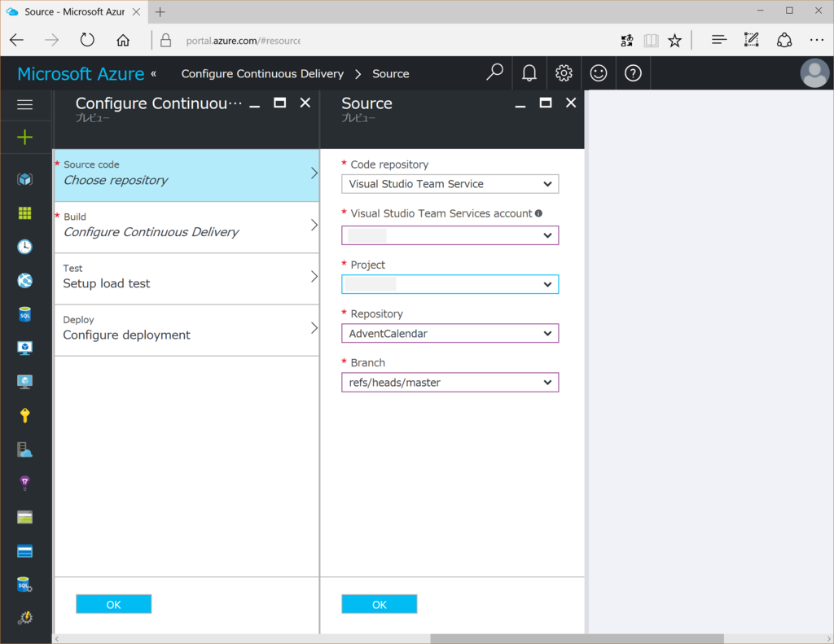Image resolution: width=834 pixels, height=644 pixels.
Task: Open the lightning gear icon at sidebar bottom
Action: 24,617
